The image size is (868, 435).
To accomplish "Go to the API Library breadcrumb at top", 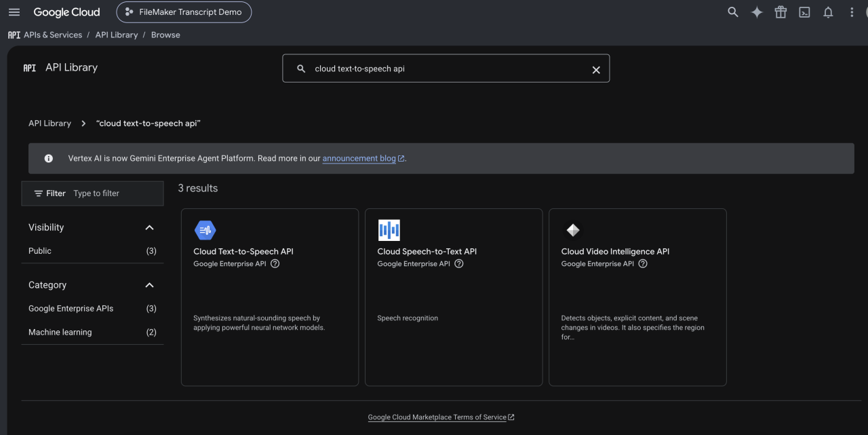I will click(117, 35).
